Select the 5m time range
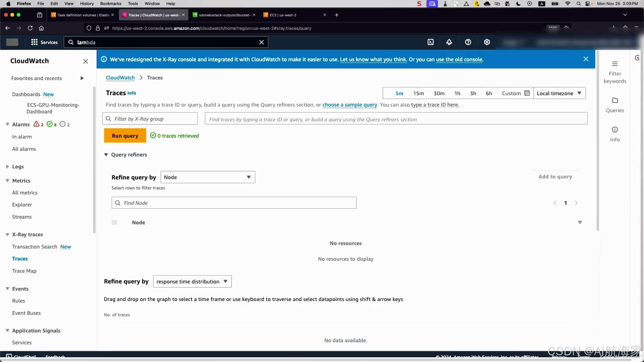 click(399, 94)
